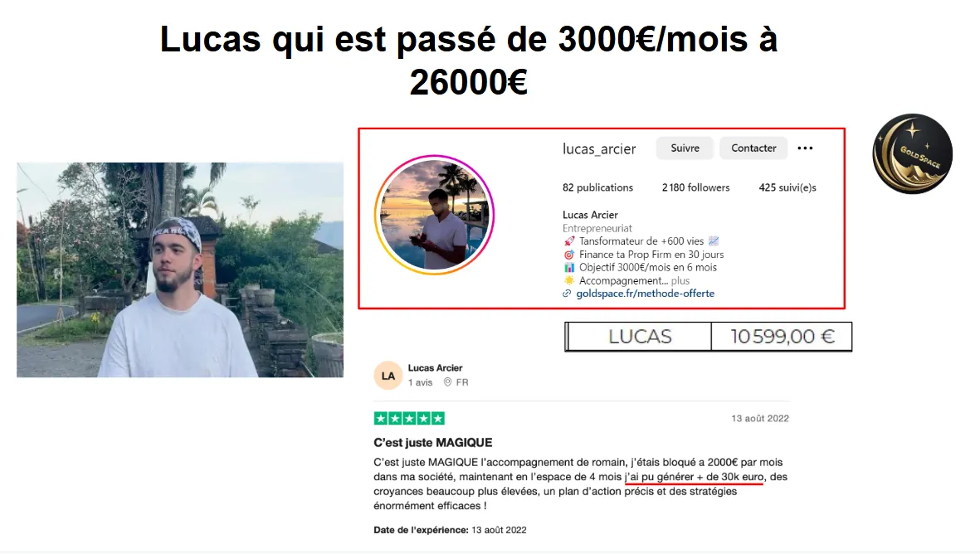View the 82 publications count

point(597,187)
